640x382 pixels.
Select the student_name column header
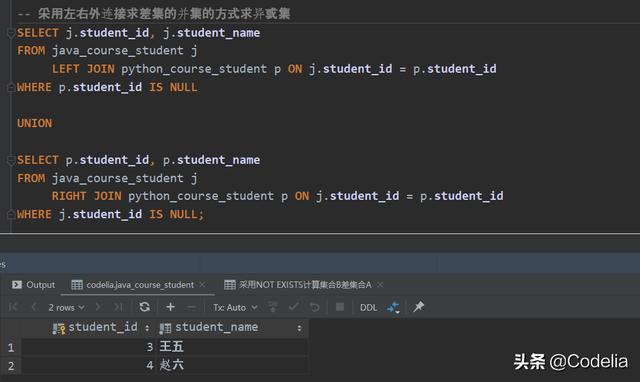point(232,328)
